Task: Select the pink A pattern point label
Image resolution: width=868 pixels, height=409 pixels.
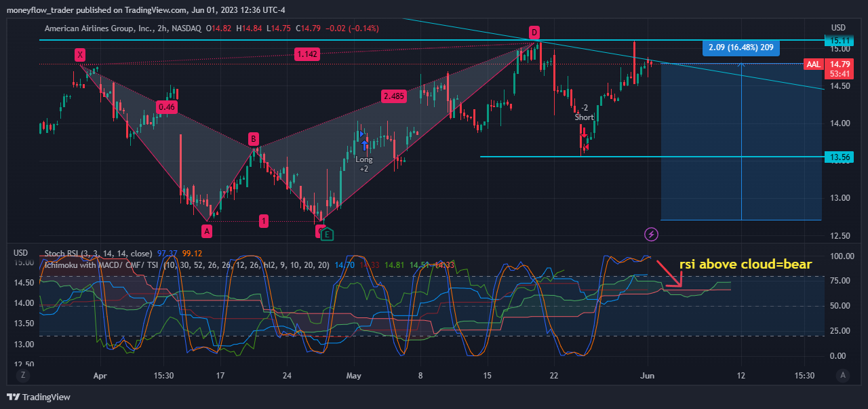Action: [208, 231]
